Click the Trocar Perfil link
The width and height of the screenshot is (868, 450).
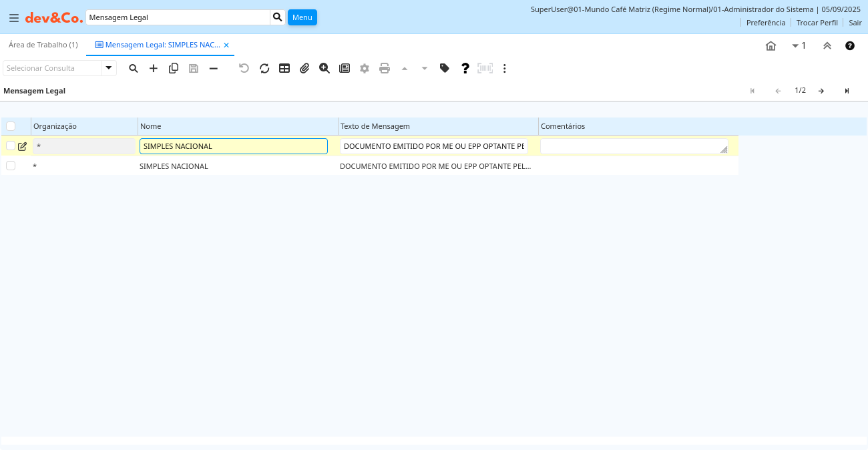pyautogui.click(x=817, y=23)
